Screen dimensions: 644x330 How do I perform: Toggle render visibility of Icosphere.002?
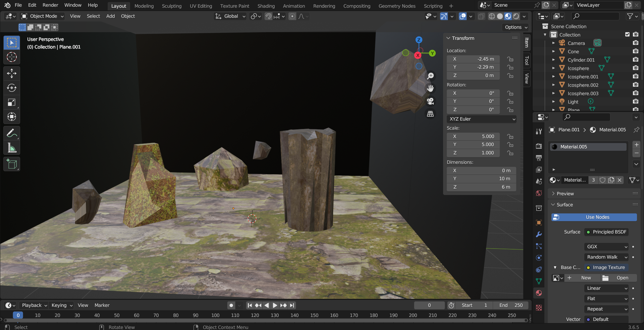(x=636, y=85)
